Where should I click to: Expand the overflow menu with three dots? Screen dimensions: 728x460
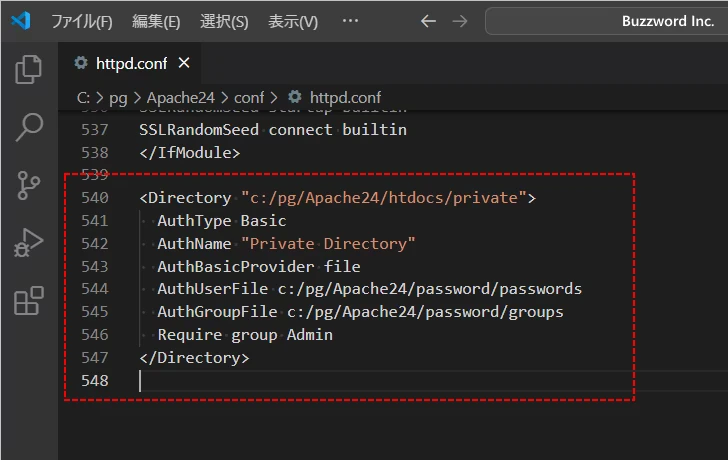349,21
